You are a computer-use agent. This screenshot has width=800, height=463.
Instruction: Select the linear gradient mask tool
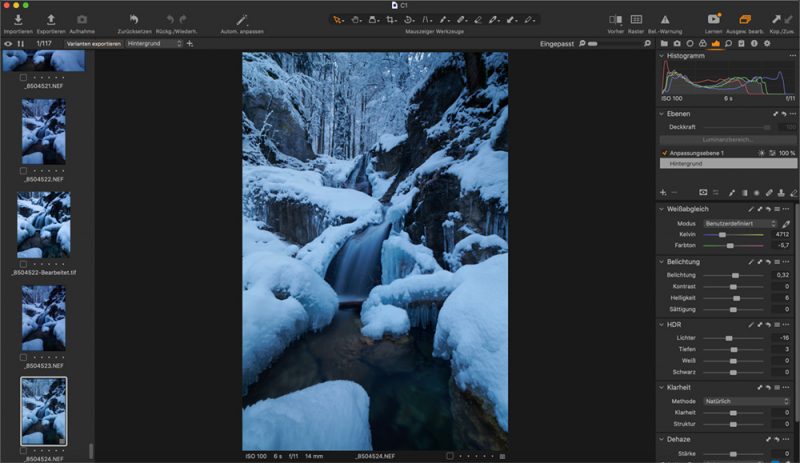click(x=744, y=192)
